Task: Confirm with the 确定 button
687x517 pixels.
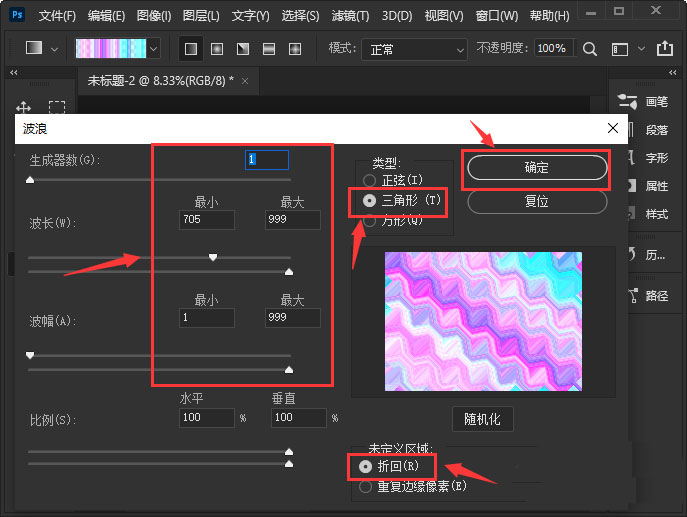Action: (537, 167)
